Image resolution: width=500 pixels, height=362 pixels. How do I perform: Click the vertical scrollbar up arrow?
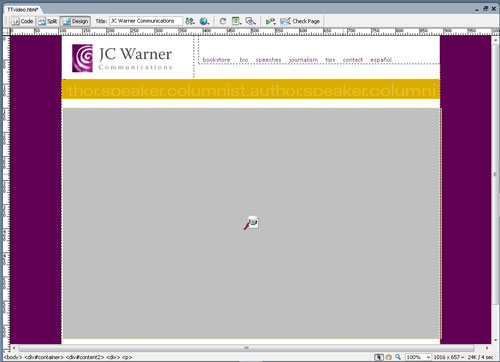(x=495, y=39)
